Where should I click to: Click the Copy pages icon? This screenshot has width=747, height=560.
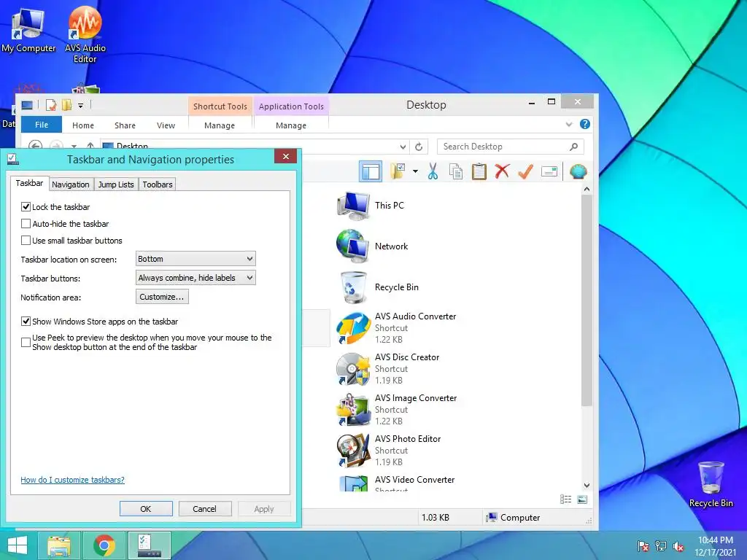click(456, 171)
